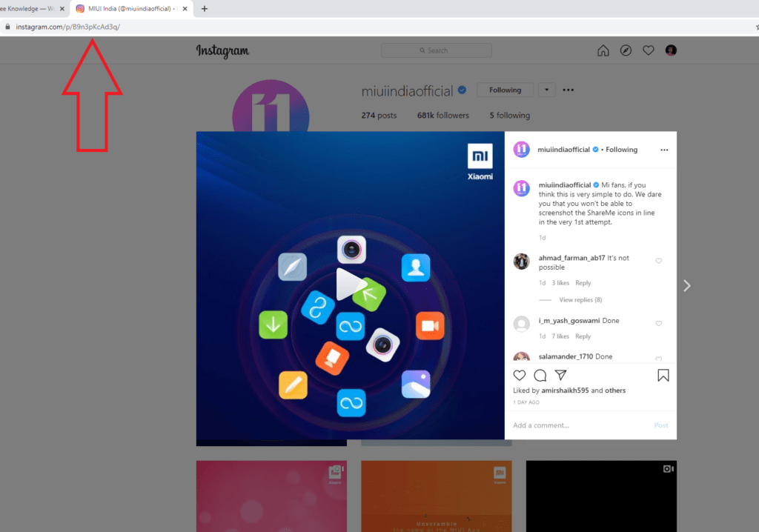Click the Post comment button

pos(660,425)
